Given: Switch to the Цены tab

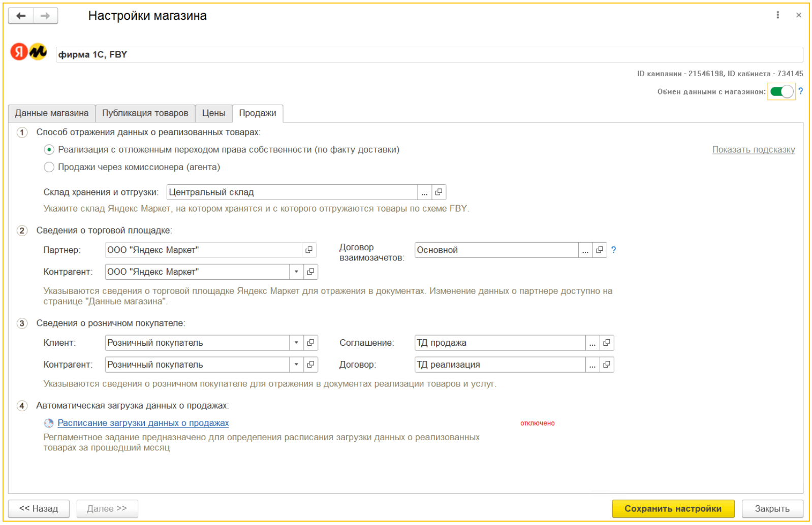Looking at the screenshot, I should [213, 113].
